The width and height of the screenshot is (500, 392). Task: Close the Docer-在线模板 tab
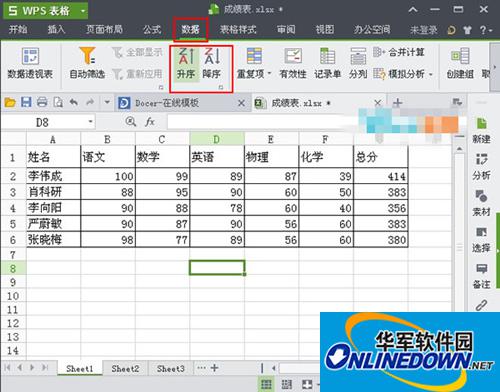pos(241,103)
